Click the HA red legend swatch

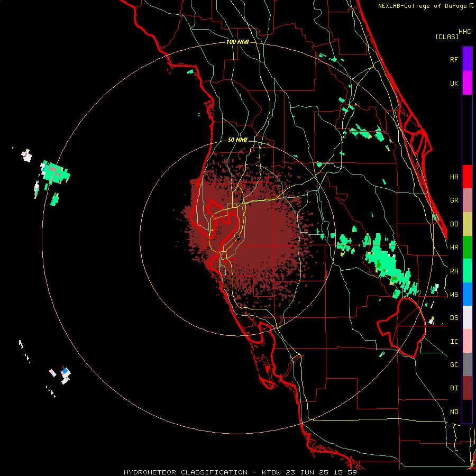[x=467, y=177]
